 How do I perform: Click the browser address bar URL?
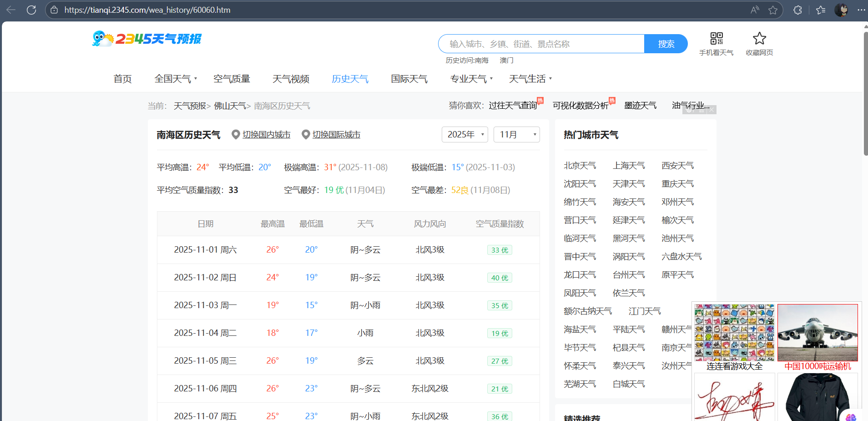pyautogui.click(x=147, y=10)
